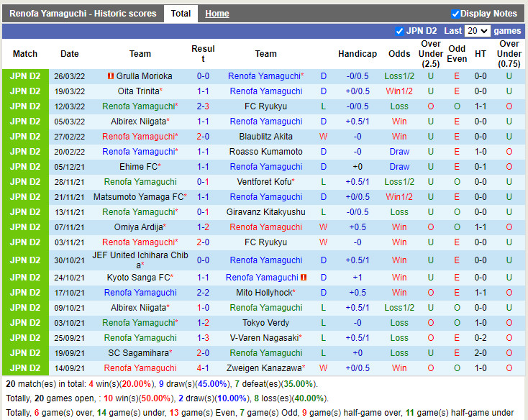Open JEF United Ichihara Chiba link
The width and height of the screenshot is (528, 420).
(x=140, y=260)
